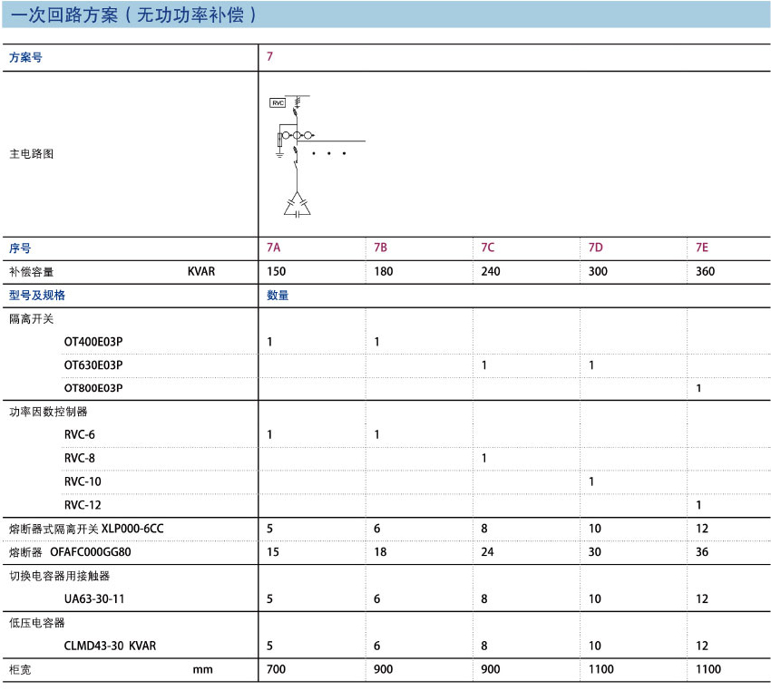Click the 180 compensation capacity value
This screenshot has height=700, width=771.
384,271
